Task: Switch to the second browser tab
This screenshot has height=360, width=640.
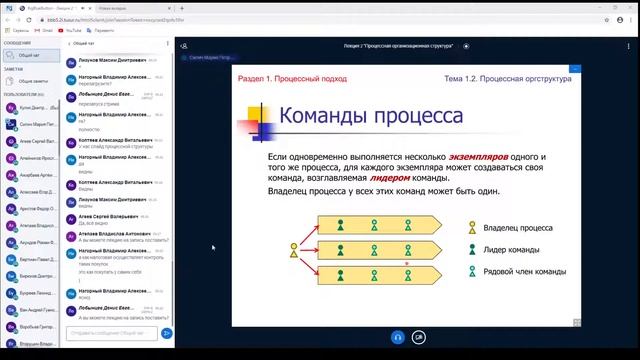Action: point(134,8)
